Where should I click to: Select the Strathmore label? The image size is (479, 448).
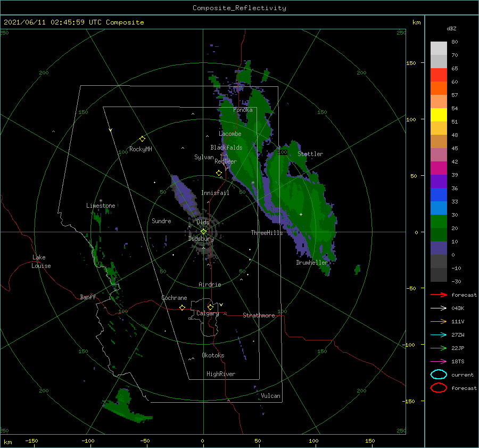pyautogui.click(x=259, y=315)
